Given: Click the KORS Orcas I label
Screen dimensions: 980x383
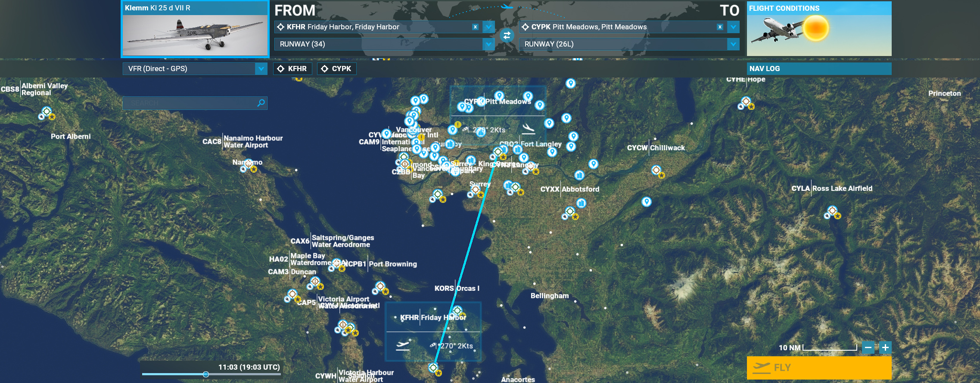Looking at the screenshot, I should pos(457,288).
